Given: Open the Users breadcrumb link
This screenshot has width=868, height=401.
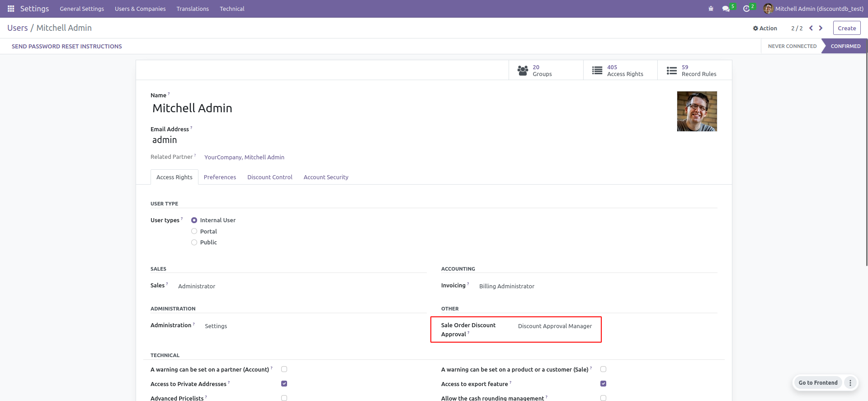Looking at the screenshot, I should point(18,28).
